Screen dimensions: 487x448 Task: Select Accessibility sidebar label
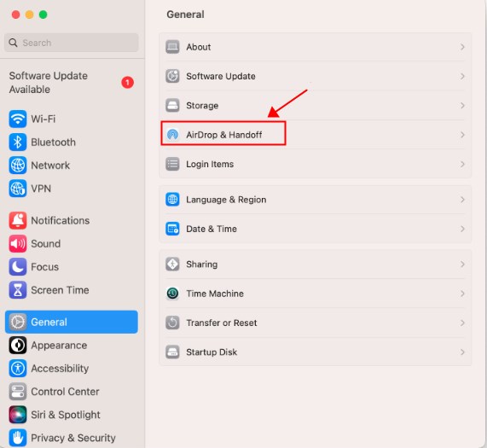tap(60, 369)
